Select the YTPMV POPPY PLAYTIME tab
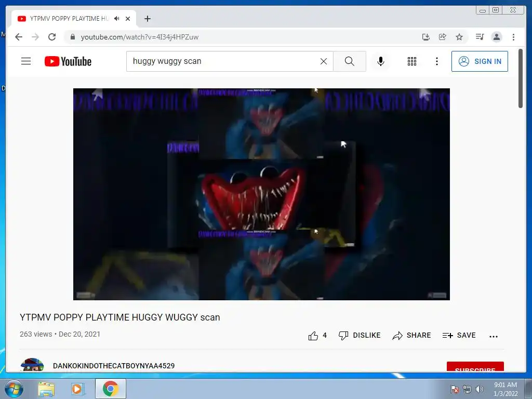The height and width of the screenshot is (399, 532). [74, 19]
